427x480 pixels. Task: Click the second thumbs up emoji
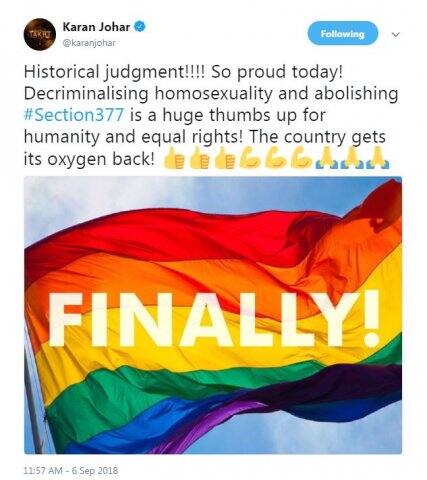tap(199, 159)
